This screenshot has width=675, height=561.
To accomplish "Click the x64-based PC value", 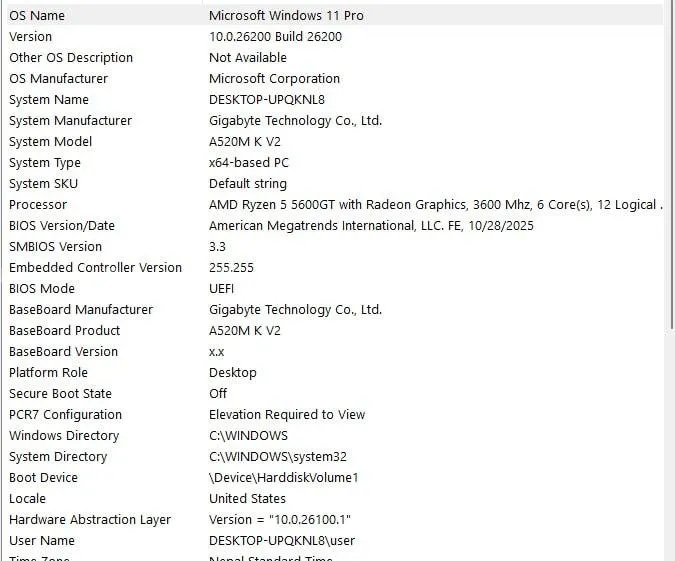I will [249, 163].
